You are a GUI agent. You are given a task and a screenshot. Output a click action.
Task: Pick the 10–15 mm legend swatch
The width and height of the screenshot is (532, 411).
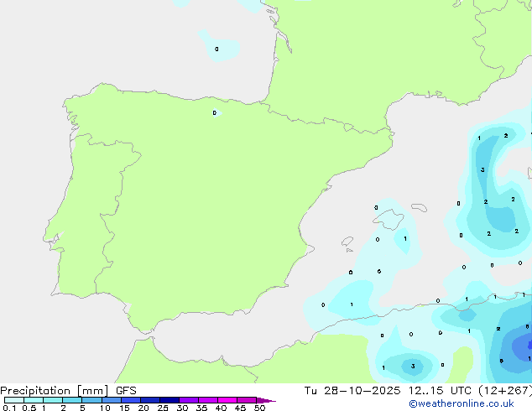click(x=112, y=400)
